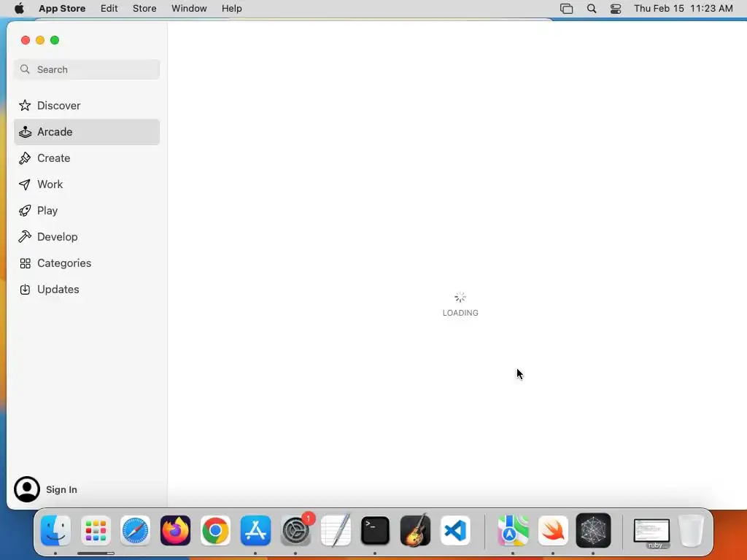The image size is (747, 560).
Task: Select the Develop sidebar label
Action: pos(57,237)
